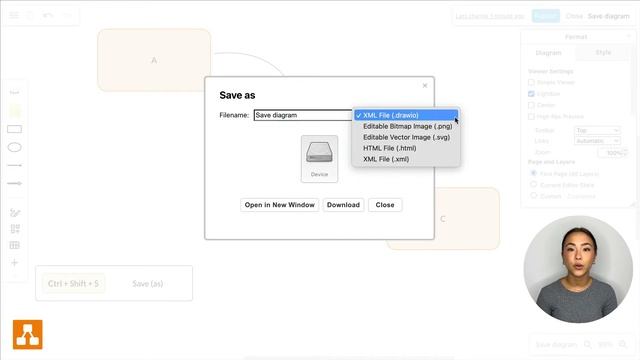Screen dimensions: 640x360
Task: Click the undo arrow icon
Action: coord(48,16)
